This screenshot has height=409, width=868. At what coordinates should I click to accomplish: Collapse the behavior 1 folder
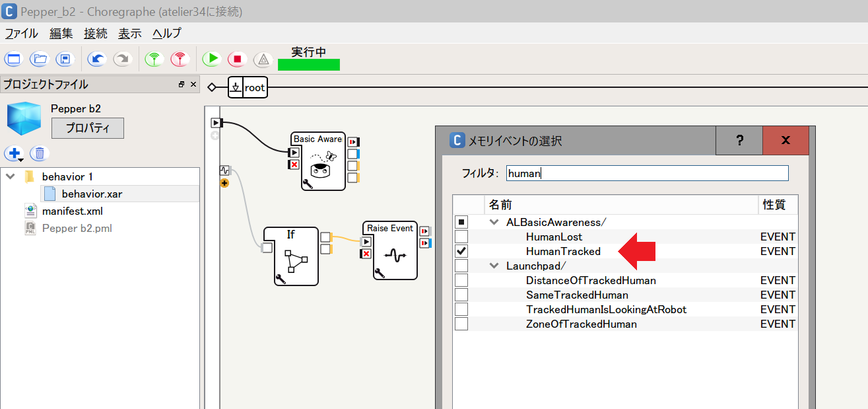pos(11,177)
